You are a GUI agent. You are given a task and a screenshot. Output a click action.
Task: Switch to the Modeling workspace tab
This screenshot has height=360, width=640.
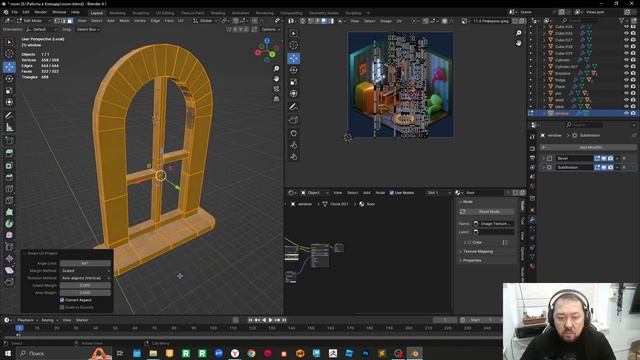118,13
